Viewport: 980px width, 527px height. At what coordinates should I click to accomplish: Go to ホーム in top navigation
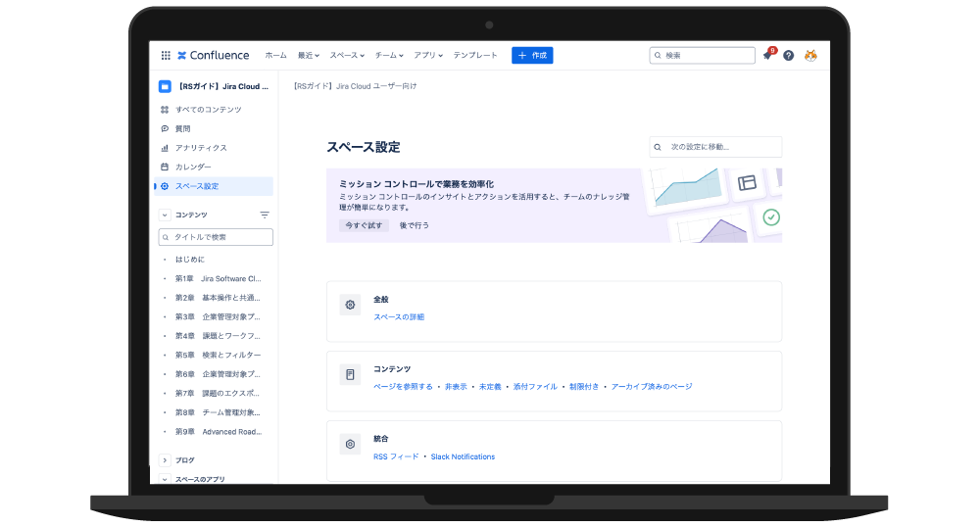(x=275, y=56)
